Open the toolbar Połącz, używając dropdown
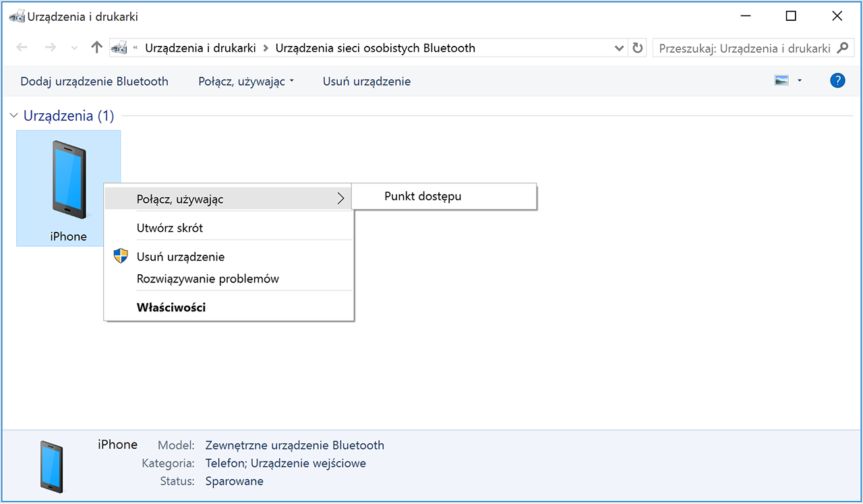 tap(246, 82)
